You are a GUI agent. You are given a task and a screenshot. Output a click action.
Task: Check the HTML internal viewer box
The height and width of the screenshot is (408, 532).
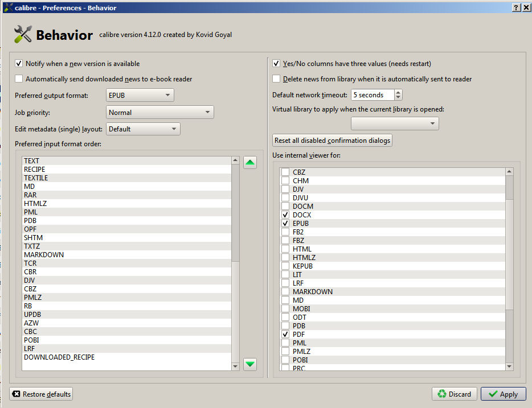click(x=285, y=249)
